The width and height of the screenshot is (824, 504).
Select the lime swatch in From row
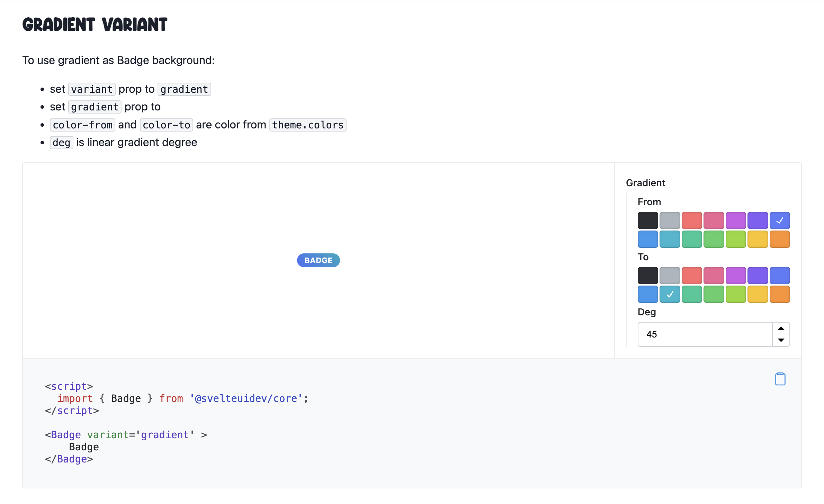736,239
